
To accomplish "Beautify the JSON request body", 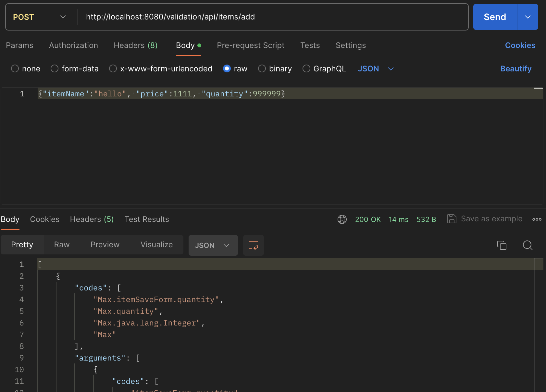I will tap(515, 68).
